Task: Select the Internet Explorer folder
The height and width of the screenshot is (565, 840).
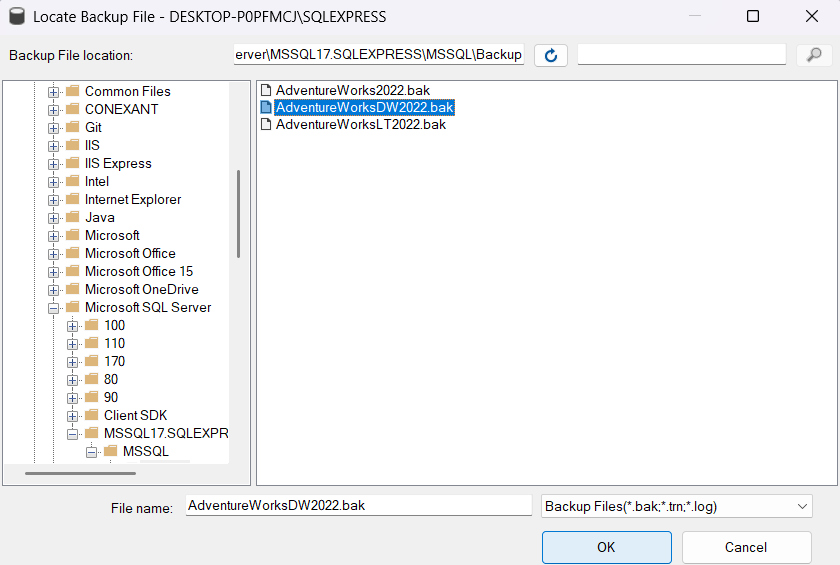Action: [x=133, y=199]
